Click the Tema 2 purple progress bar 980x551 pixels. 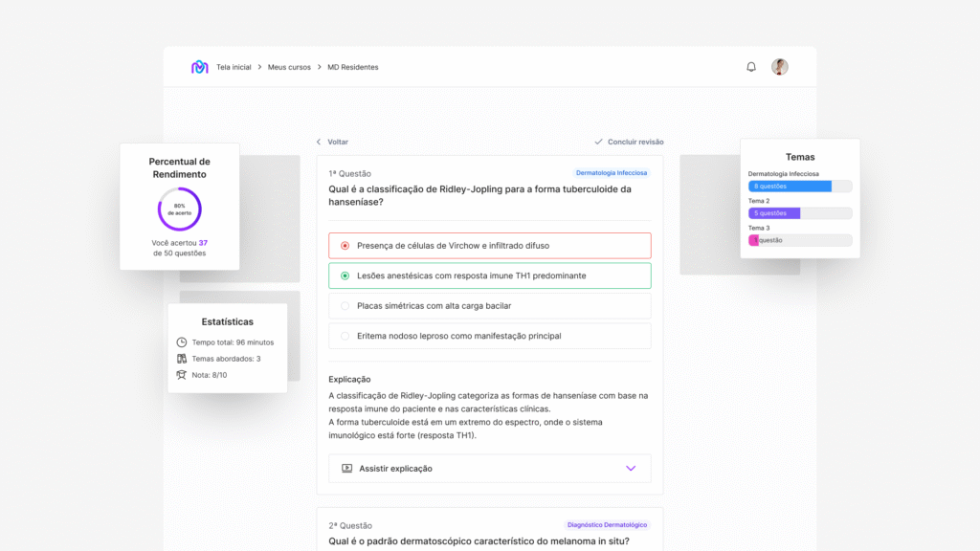tap(774, 213)
